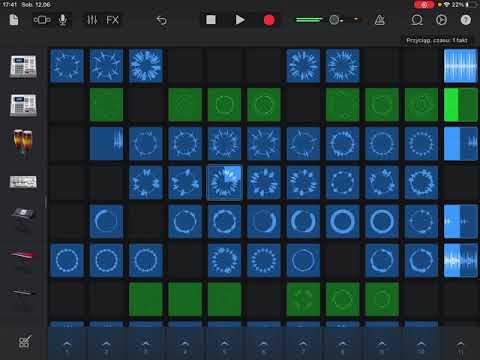The image size is (480, 360).
Task: Start fifth track loop in column 2
Action: point(106,222)
